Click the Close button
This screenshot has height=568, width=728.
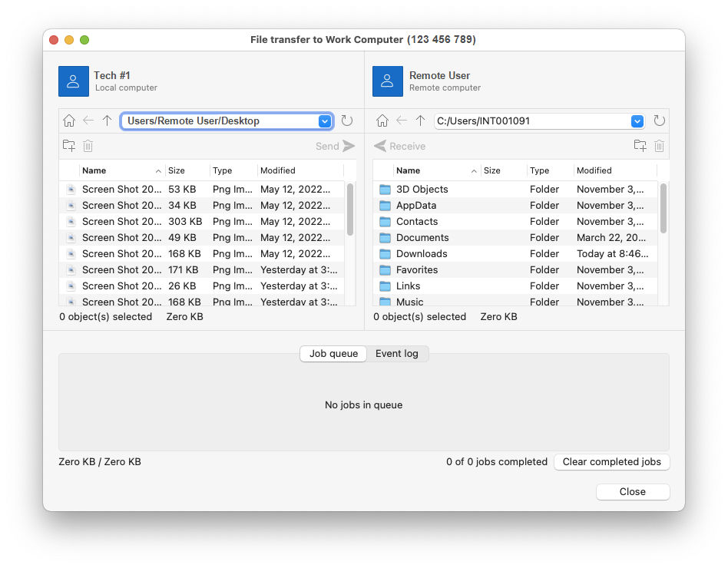tap(632, 492)
